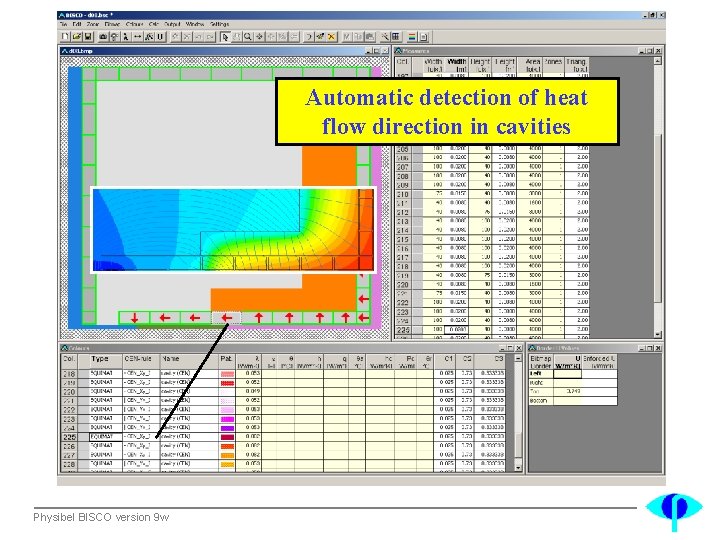Click the grid table toolbar icon
Screen dimensions: 720x540
tap(396, 37)
